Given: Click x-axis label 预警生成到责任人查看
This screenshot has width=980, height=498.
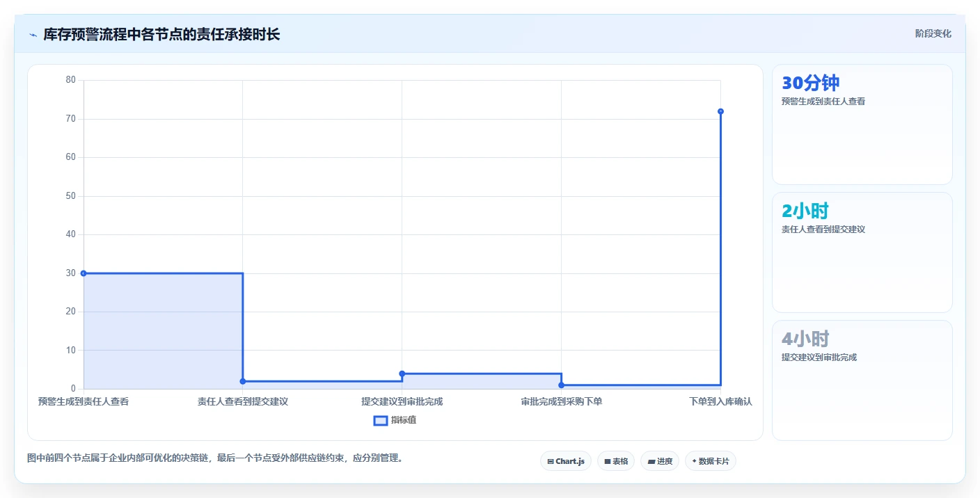Looking at the screenshot, I should tap(84, 401).
